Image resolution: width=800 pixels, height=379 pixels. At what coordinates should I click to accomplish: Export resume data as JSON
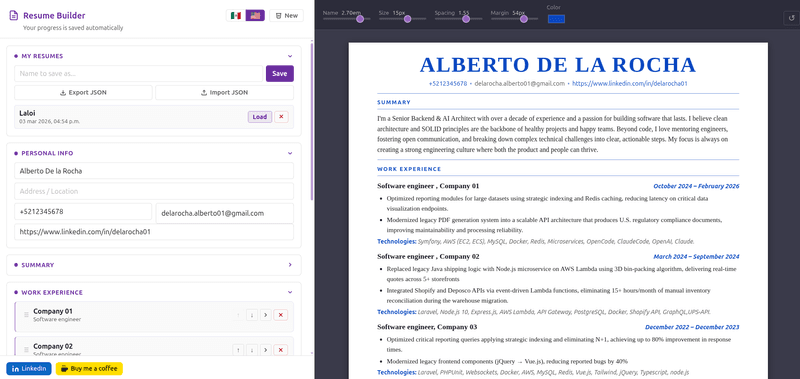(83, 93)
